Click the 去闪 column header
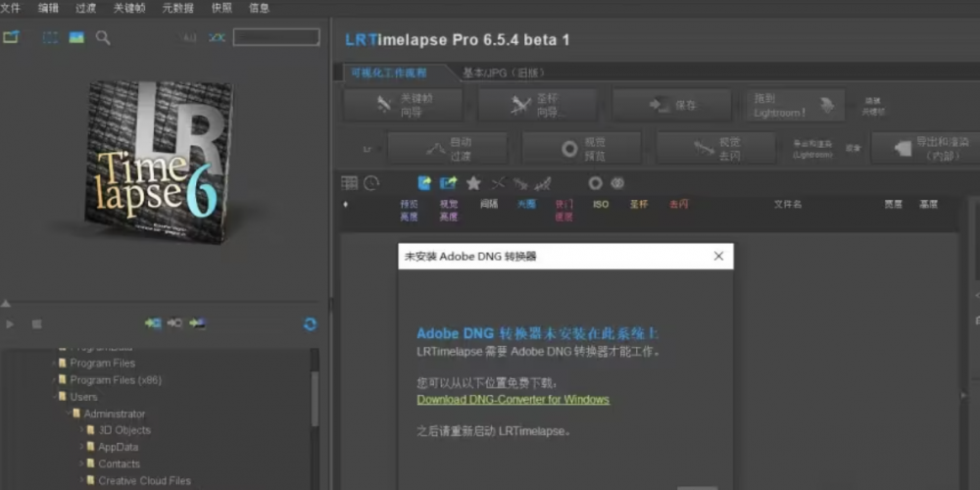 (x=679, y=205)
